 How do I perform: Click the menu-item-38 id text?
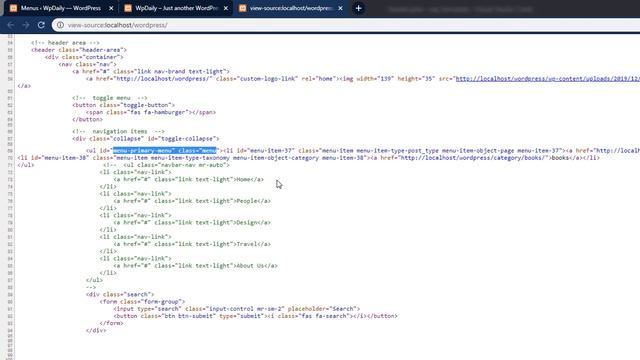pos(65,158)
